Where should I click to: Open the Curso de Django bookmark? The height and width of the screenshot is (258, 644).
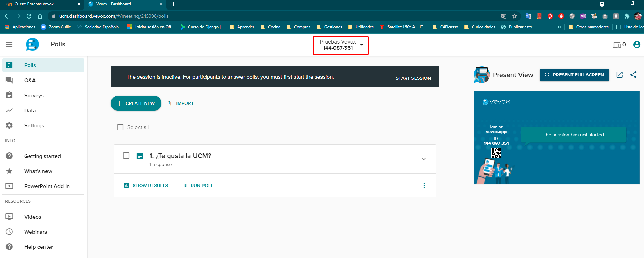click(x=202, y=27)
